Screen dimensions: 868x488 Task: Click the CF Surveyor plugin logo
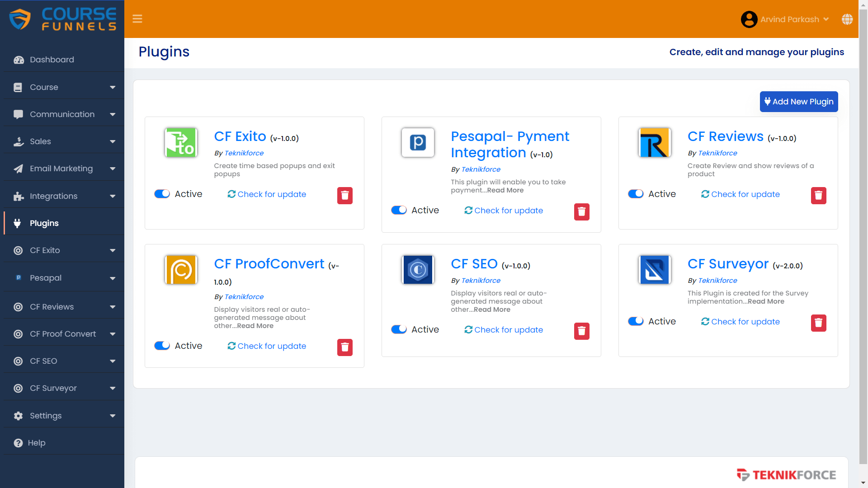coord(655,270)
